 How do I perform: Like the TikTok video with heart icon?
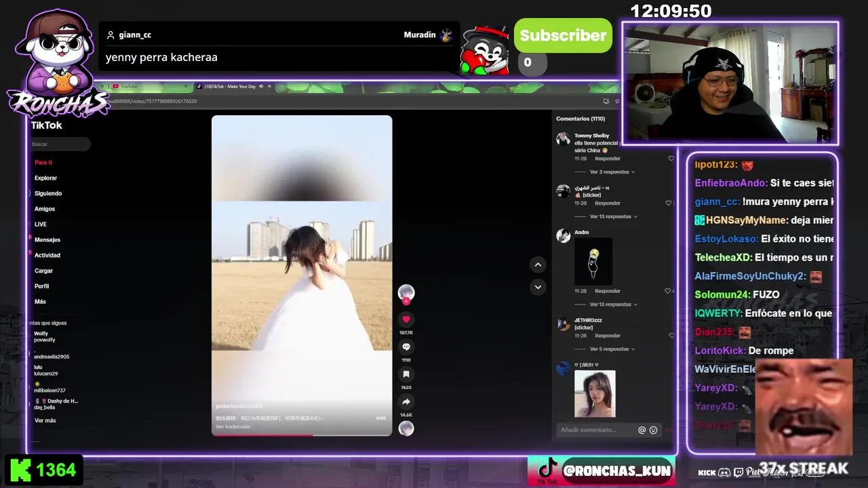pyautogui.click(x=406, y=319)
